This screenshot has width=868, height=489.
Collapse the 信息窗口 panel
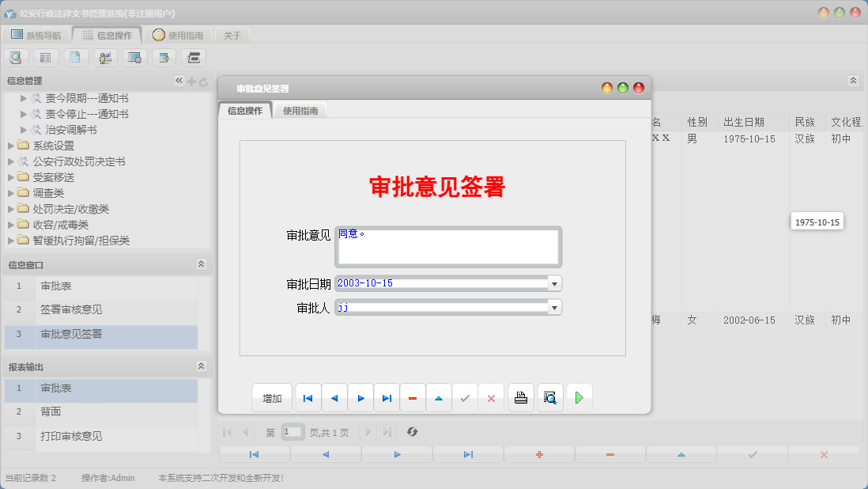coord(202,264)
